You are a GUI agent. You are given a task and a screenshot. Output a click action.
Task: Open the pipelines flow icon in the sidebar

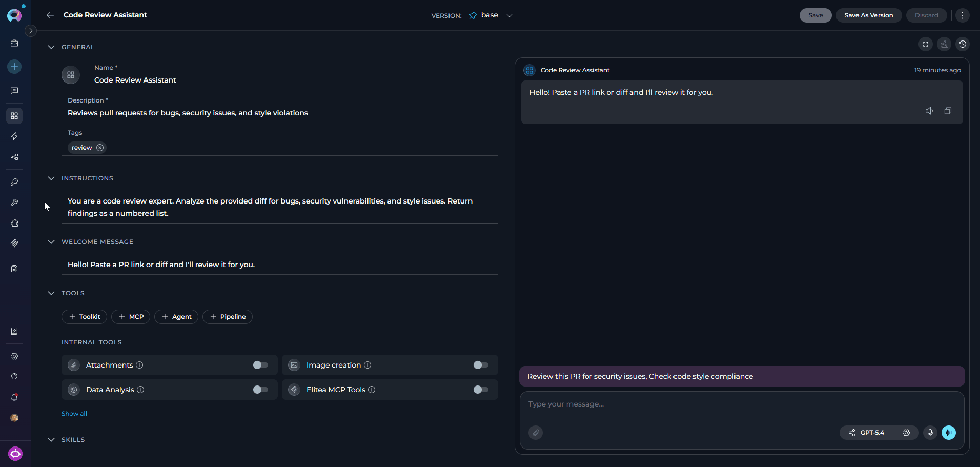coord(14,157)
